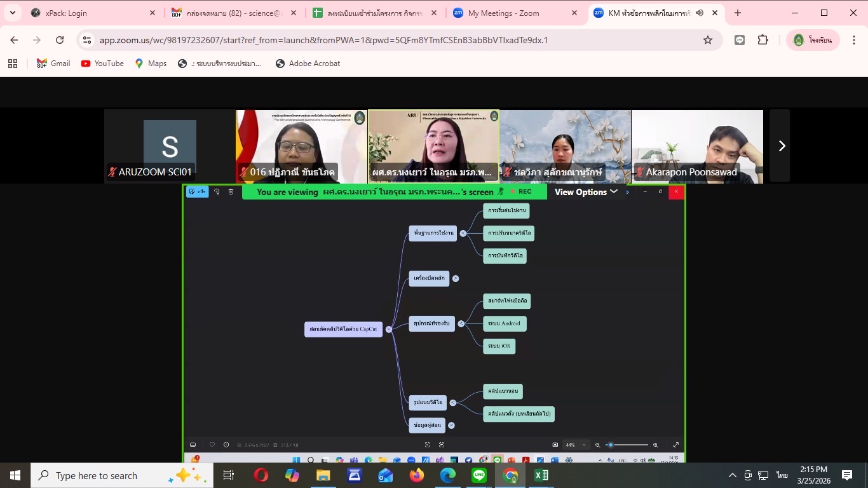
Task: Click the heart favorite icon in viewer
Action: [x=212, y=445]
